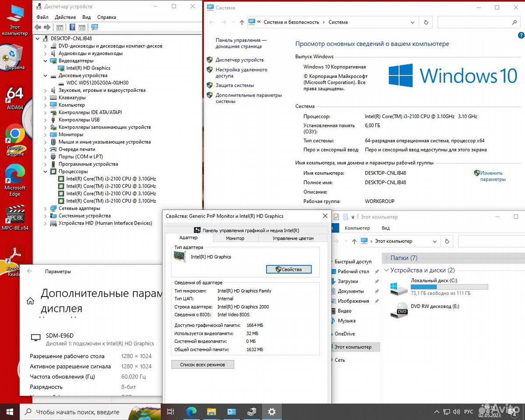Click Настройка удаленного доступа link
The image size is (525, 420).
point(241,73)
